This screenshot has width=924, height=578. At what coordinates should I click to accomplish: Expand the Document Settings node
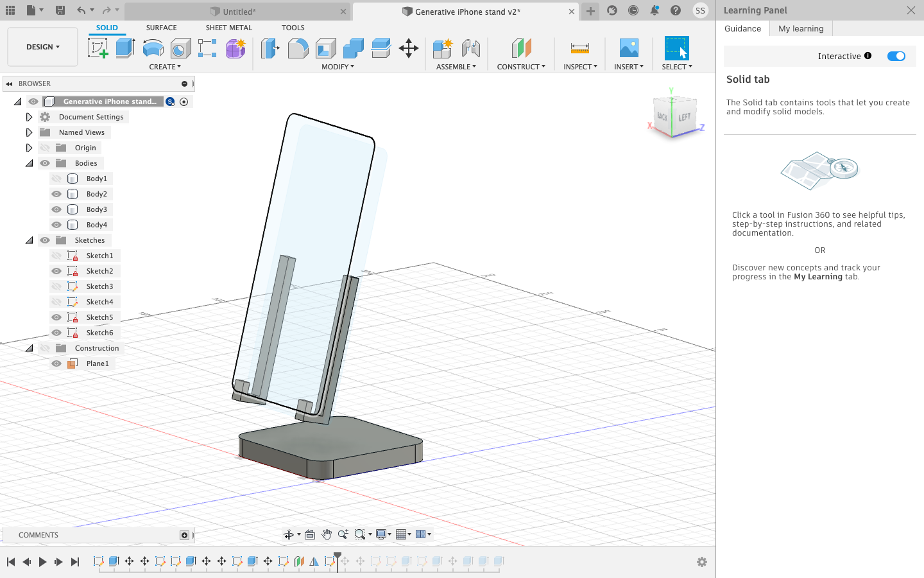pyautogui.click(x=29, y=116)
